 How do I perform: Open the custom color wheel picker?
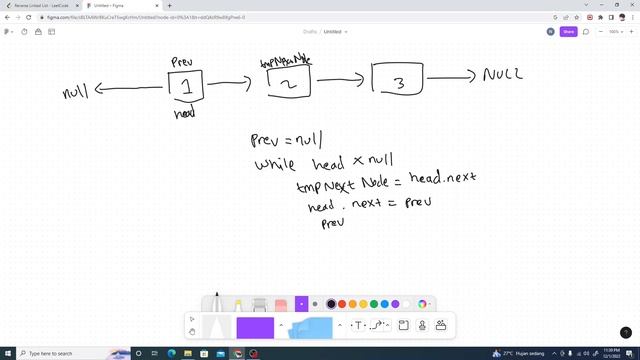(422, 304)
